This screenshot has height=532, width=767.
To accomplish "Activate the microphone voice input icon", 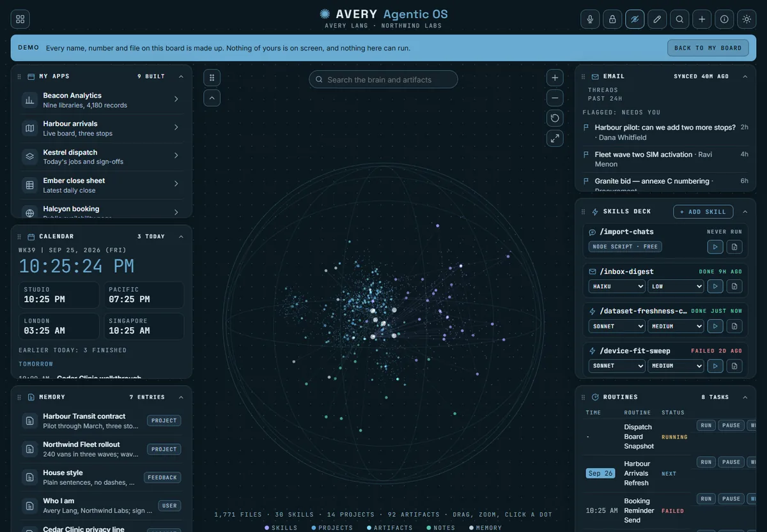I will point(590,19).
